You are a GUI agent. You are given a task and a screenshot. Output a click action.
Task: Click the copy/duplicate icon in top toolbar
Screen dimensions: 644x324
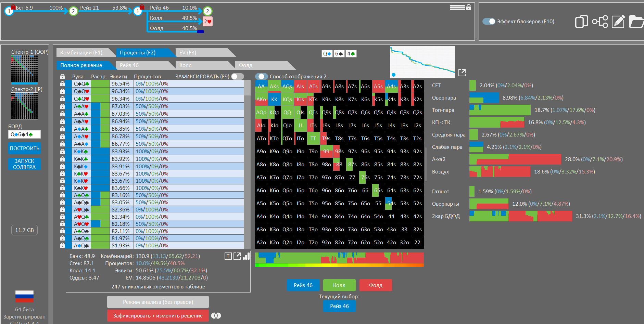[x=581, y=22]
